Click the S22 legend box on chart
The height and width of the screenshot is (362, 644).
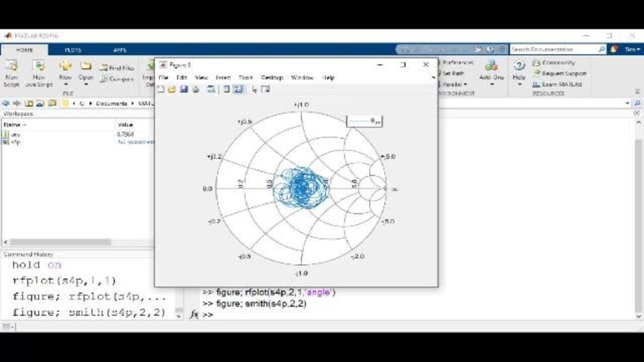364,121
